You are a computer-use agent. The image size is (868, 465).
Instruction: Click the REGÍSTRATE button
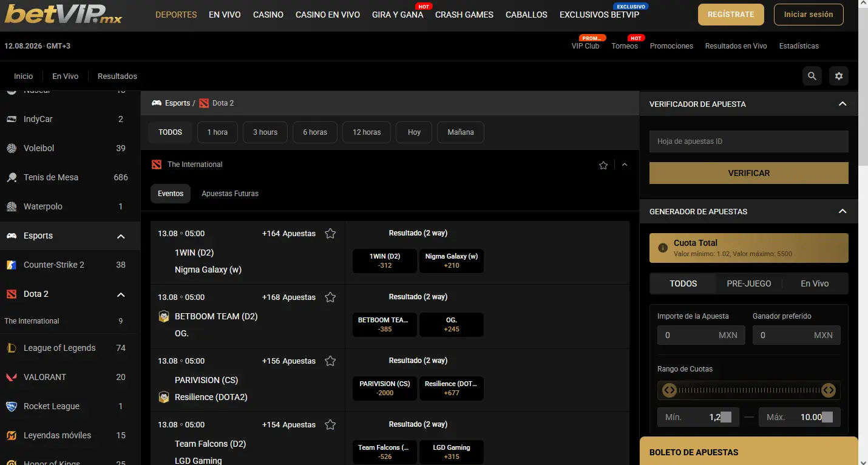[731, 14]
